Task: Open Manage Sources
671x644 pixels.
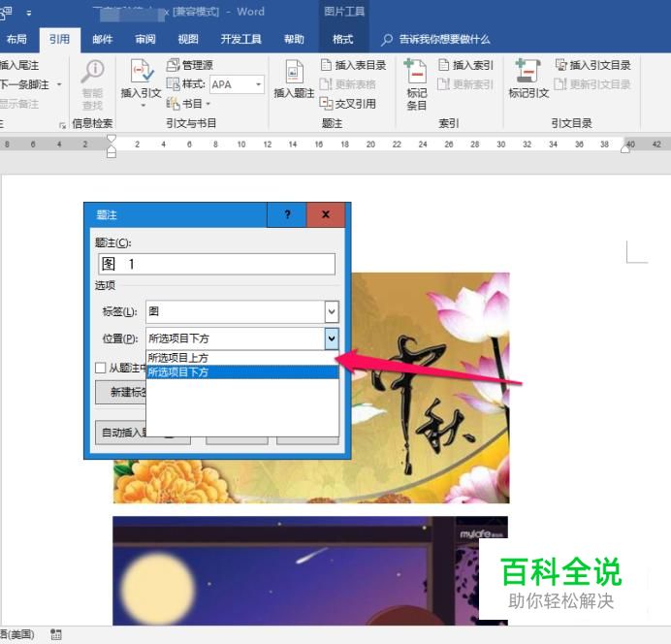Action: pyautogui.click(x=190, y=65)
